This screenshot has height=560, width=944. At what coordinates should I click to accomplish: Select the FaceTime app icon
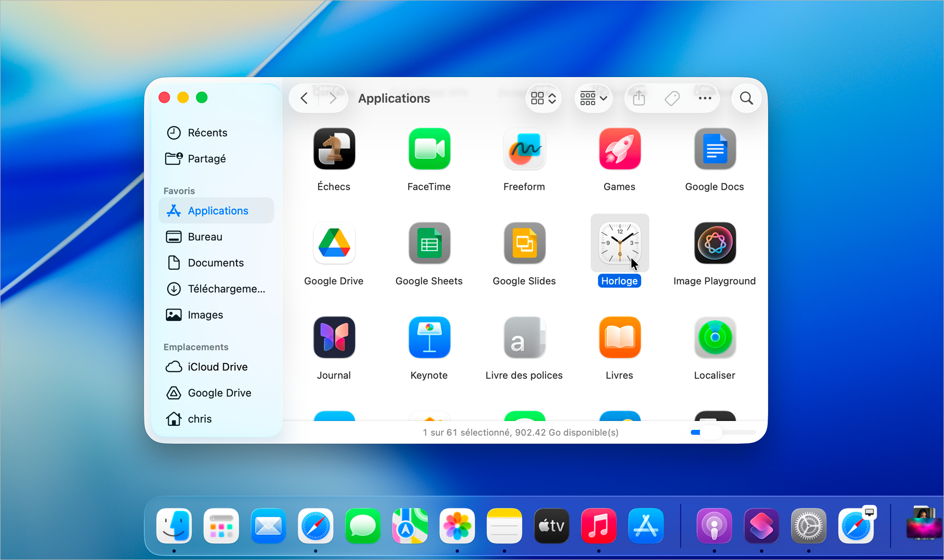[429, 149]
